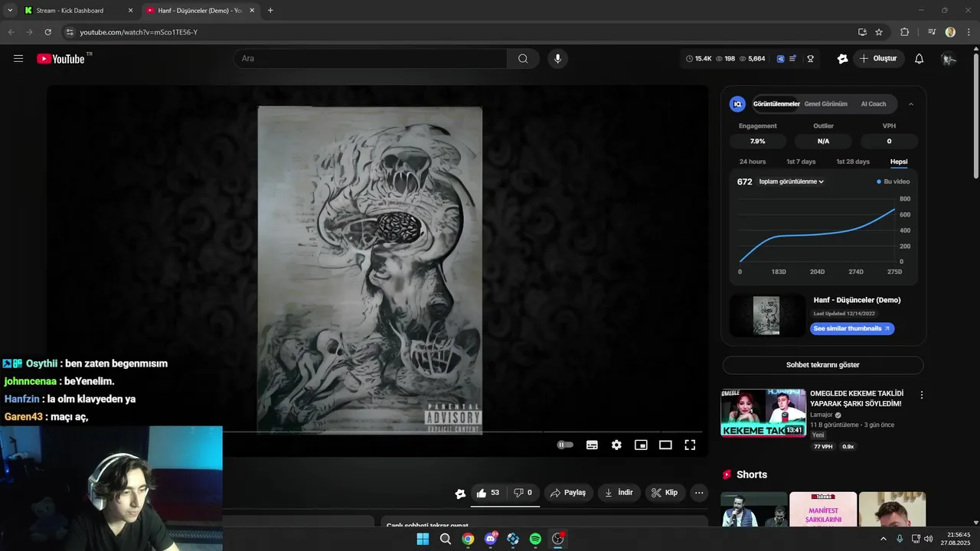Open Discord from the taskbar
Image resolution: width=980 pixels, height=551 pixels.
coord(491,539)
